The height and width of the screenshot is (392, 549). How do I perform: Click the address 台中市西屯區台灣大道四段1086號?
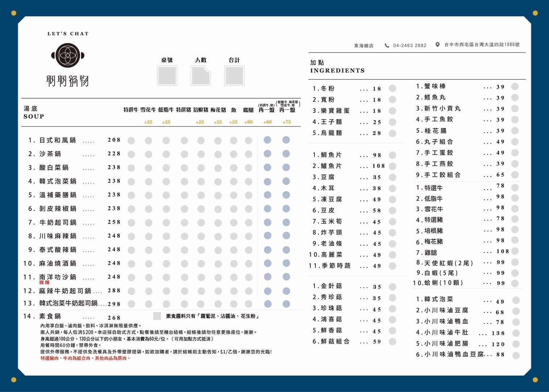[x=482, y=45]
